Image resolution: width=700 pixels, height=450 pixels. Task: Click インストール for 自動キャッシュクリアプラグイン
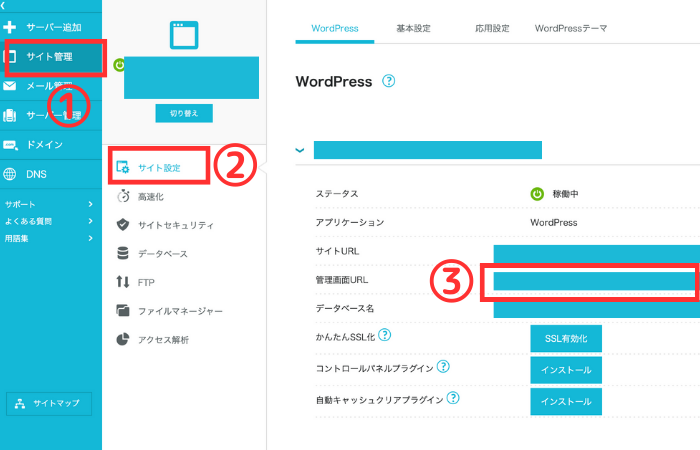[x=566, y=402]
